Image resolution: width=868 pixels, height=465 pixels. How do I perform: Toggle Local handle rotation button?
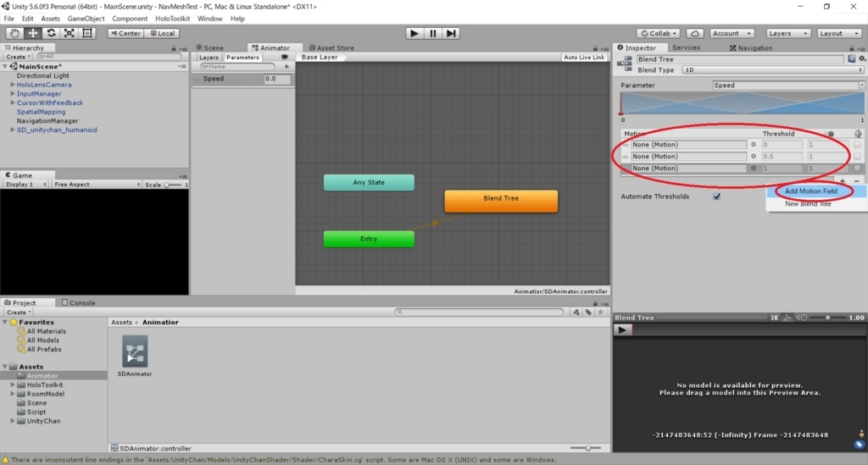coord(162,33)
